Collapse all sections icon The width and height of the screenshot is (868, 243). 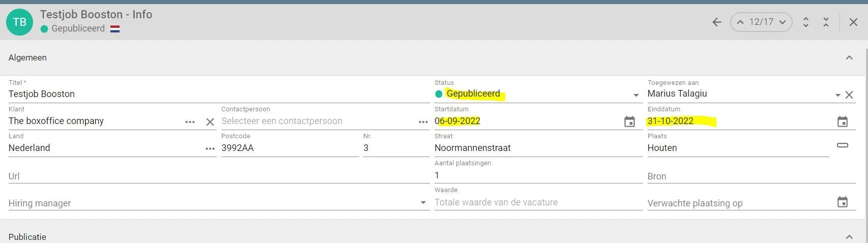coord(826,22)
